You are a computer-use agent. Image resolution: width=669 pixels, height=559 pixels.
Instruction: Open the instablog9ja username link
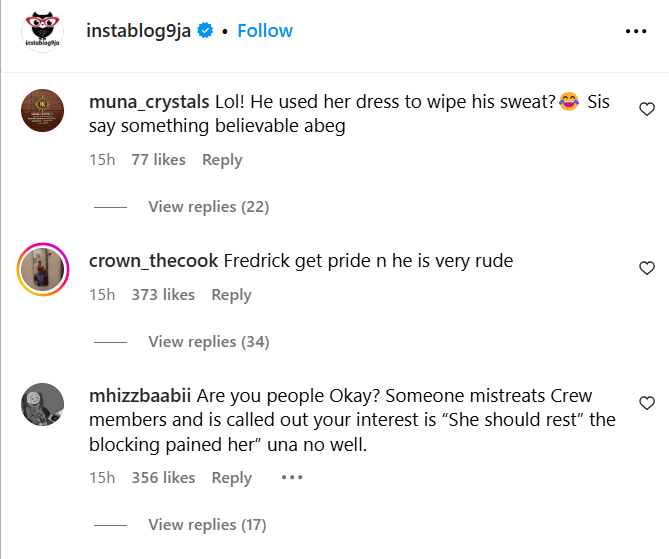coord(141,31)
